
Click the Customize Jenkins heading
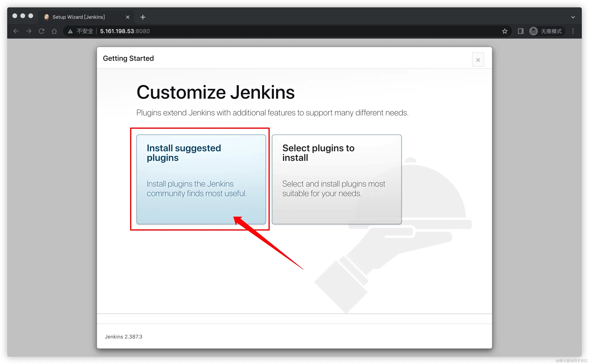click(215, 92)
